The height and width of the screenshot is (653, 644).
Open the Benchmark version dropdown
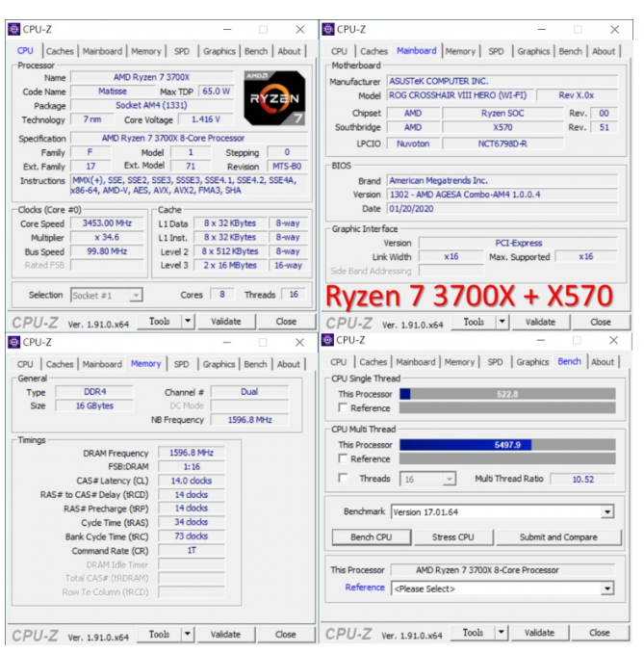pos(502,511)
